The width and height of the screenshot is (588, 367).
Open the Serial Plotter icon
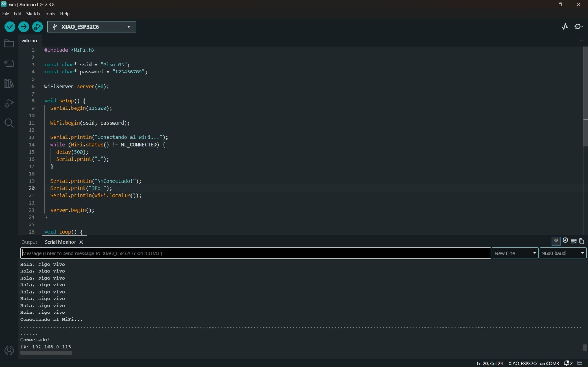pyautogui.click(x=565, y=26)
